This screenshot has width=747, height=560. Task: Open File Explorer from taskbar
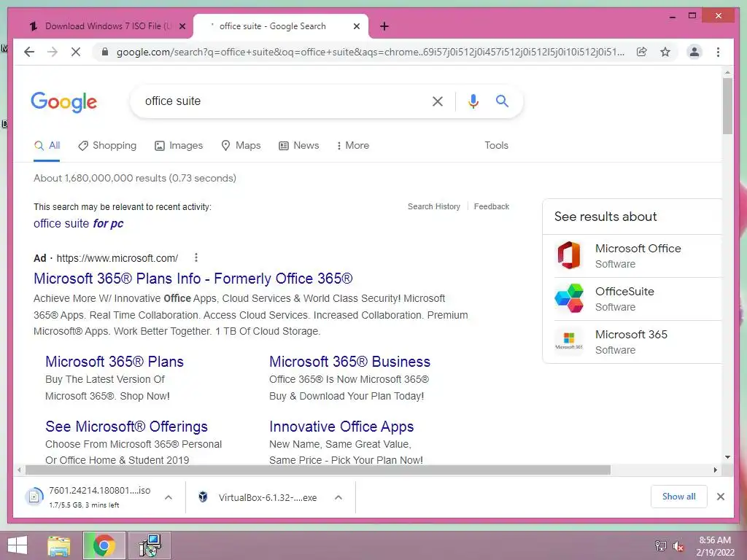click(x=58, y=545)
